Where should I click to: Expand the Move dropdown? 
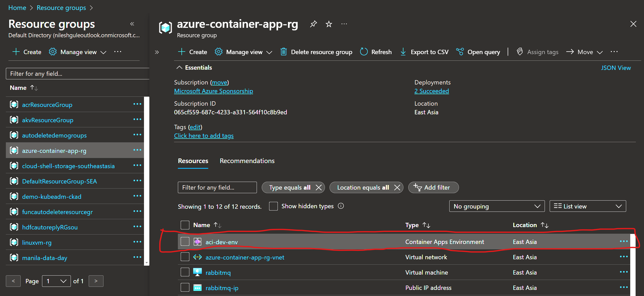pos(585,52)
